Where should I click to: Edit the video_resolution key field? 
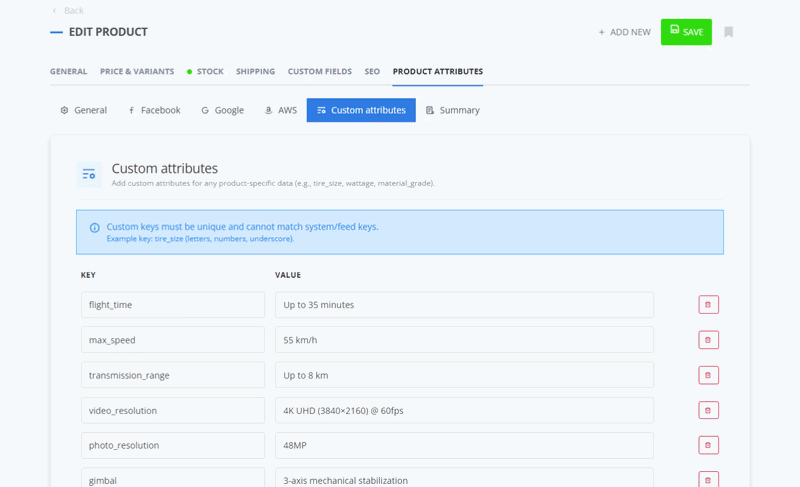pyautogui.click(x=173, y=411)
